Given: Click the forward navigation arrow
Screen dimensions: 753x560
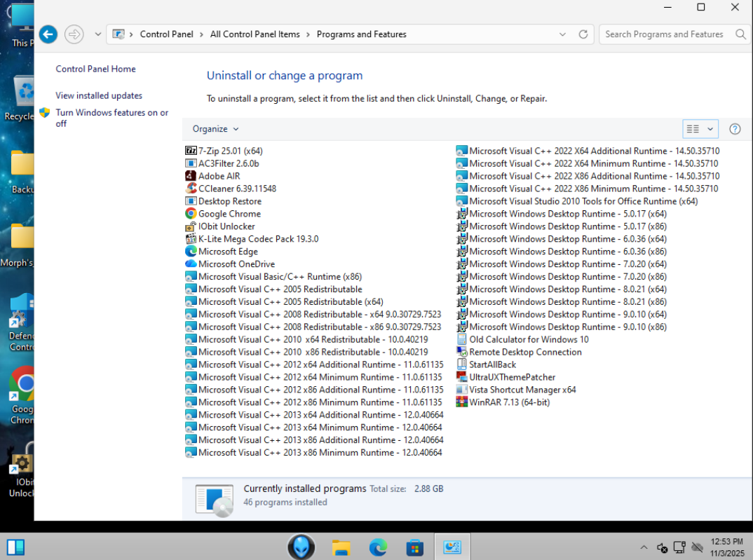Looking at the screenshot, I should coord(74,34).
